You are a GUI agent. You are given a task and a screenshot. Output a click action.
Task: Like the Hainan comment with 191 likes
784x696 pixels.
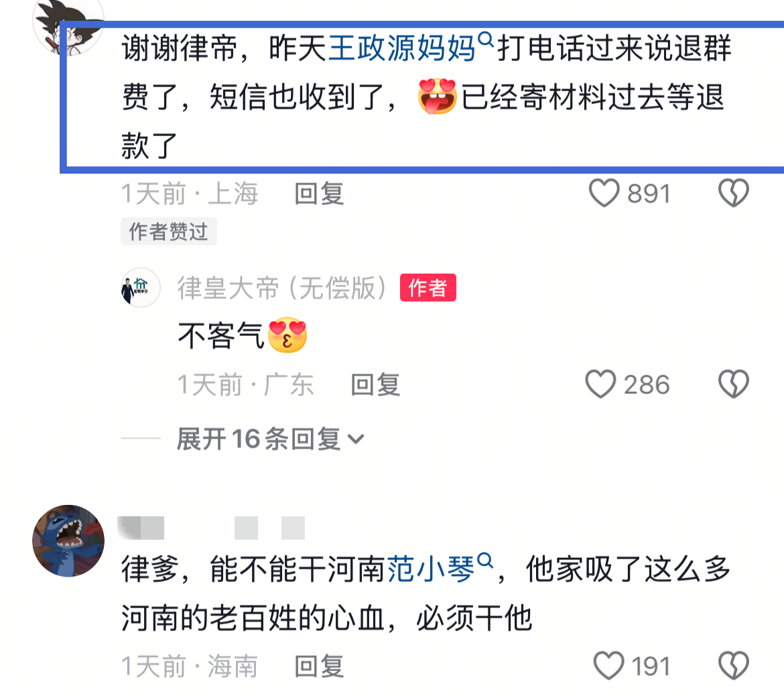[x=608, y=665]
